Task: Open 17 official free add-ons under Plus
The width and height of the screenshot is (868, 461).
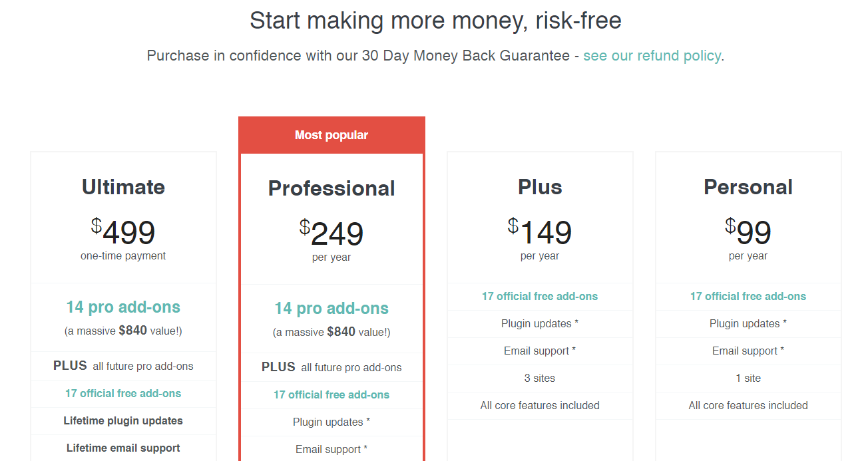Action: [x=539, y=296]
